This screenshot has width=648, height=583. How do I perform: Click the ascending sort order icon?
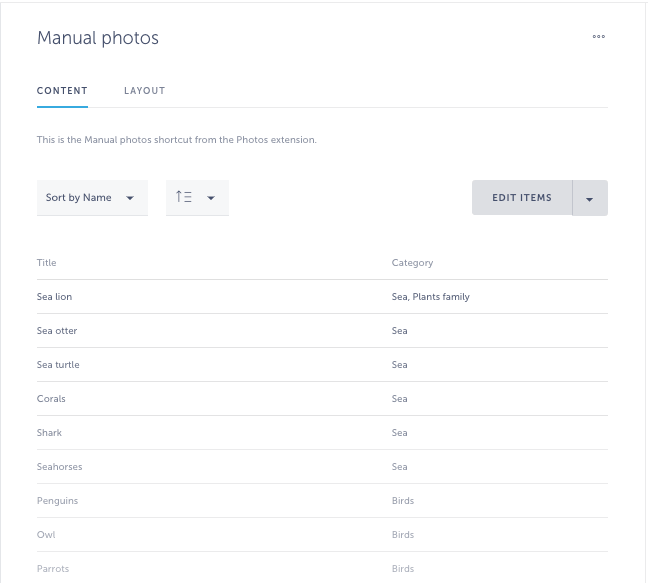point(183,197)
